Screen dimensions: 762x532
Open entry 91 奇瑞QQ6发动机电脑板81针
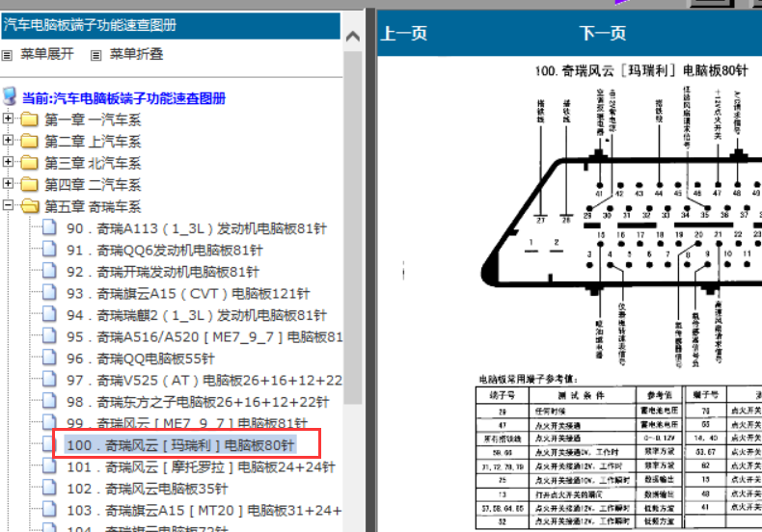165,251
